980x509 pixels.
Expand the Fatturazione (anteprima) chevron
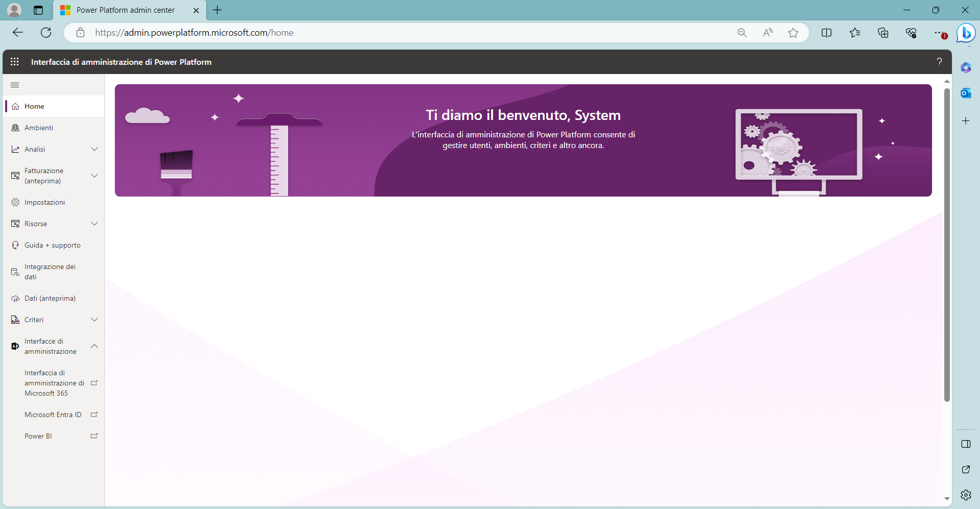(x=94, y=176)
